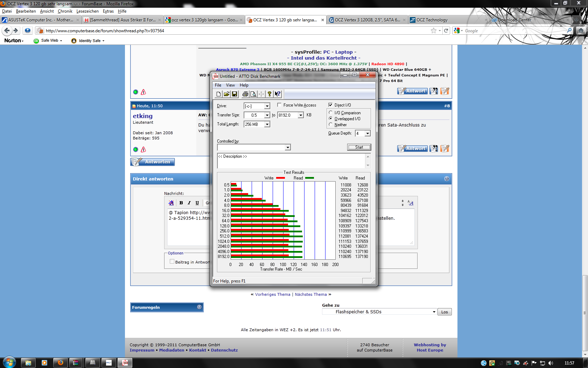Screen dimensions: 588x368
Task: Uncheck the Direct I/O checkbox
Action: (x=330, y=105)
